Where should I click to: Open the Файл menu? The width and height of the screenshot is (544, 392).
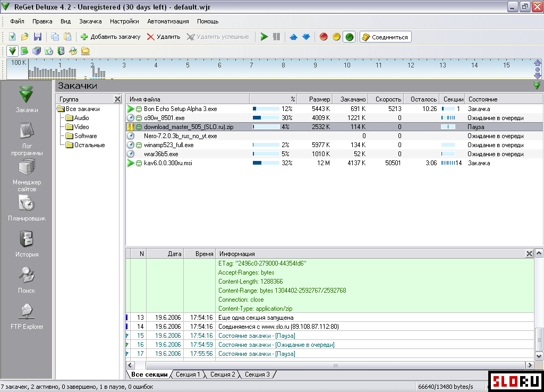17,21
